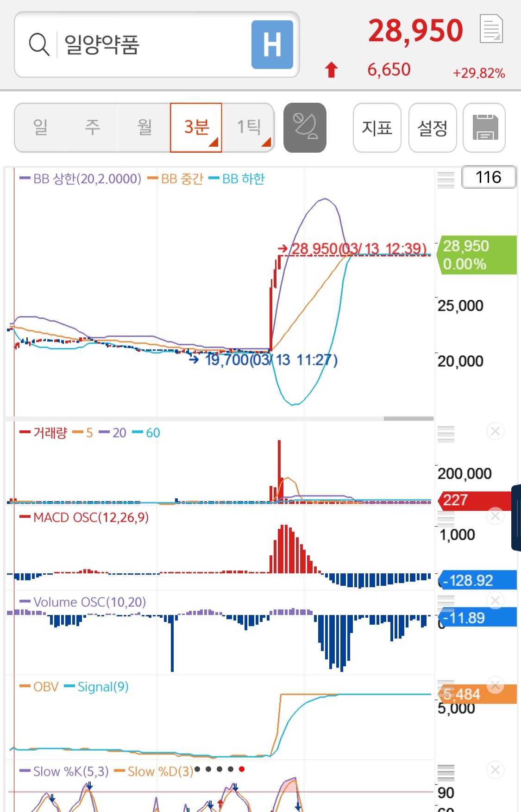
Task: Select the 1틱 tick chart tab
Action: 249,127
